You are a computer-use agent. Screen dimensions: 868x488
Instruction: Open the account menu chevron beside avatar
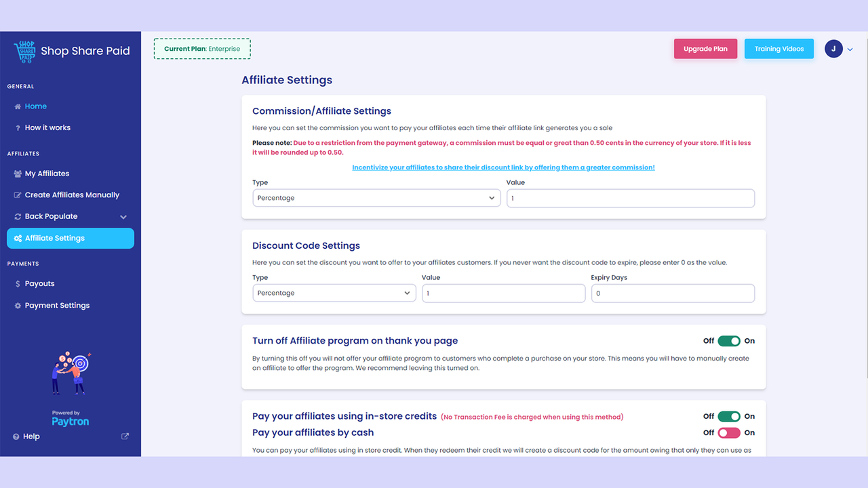[x=850, y=49]
